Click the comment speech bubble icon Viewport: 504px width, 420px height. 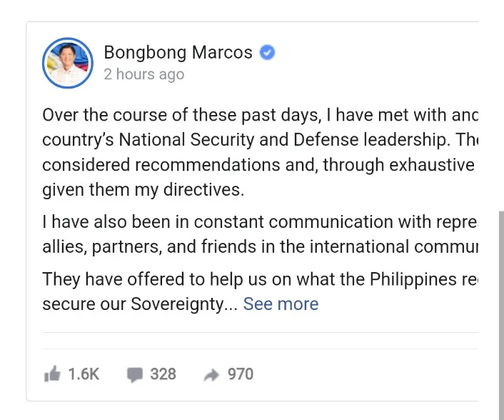(x=134, y=374)
